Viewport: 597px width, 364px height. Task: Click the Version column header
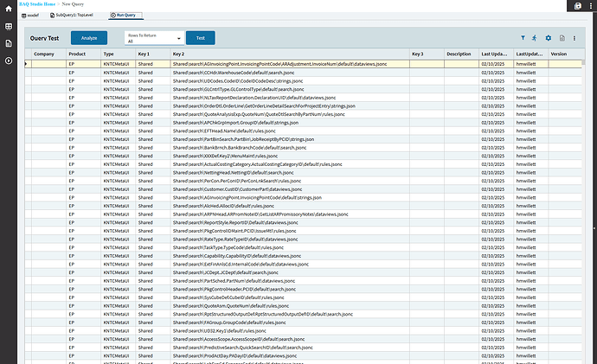click(565, 54)
